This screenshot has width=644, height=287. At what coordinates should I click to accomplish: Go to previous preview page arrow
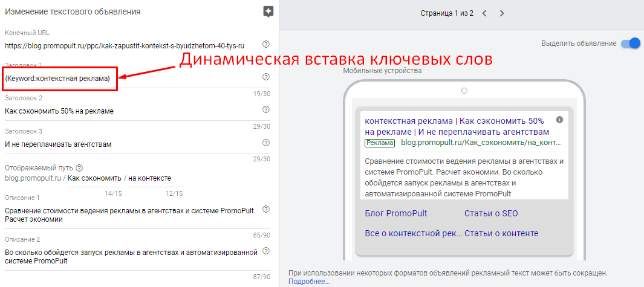point(484,13)
